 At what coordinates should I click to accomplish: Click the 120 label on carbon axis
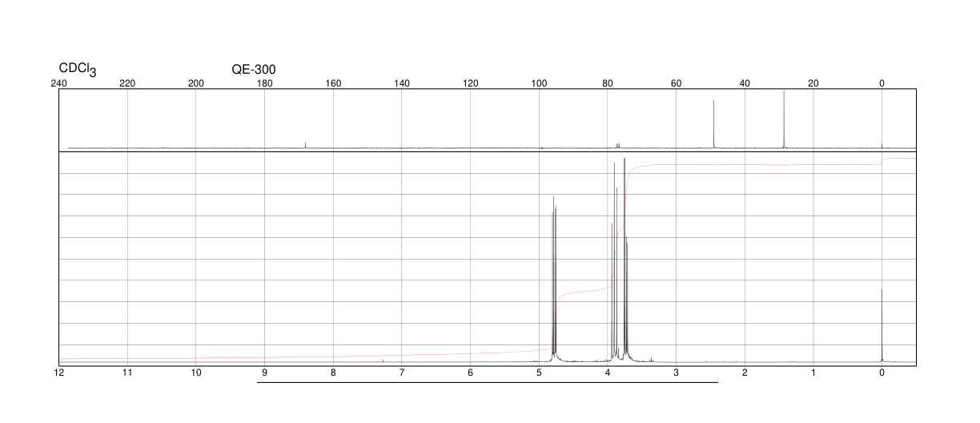471,83
